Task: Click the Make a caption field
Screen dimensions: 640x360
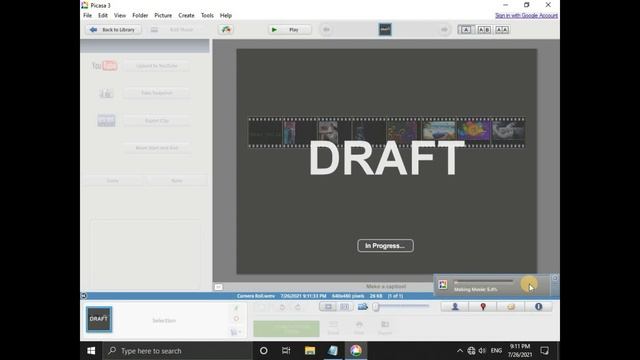Action: click(386, 287)
